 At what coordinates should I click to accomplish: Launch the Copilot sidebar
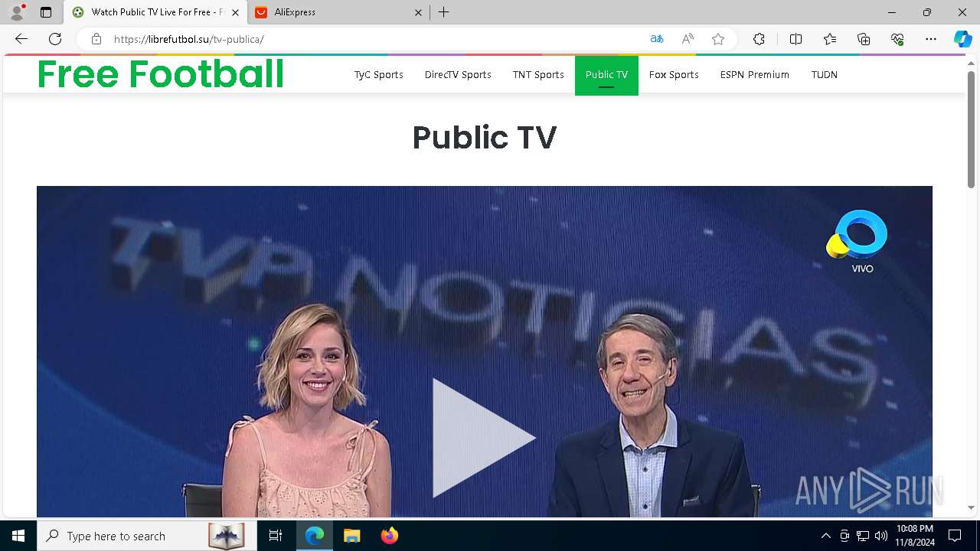962,39
